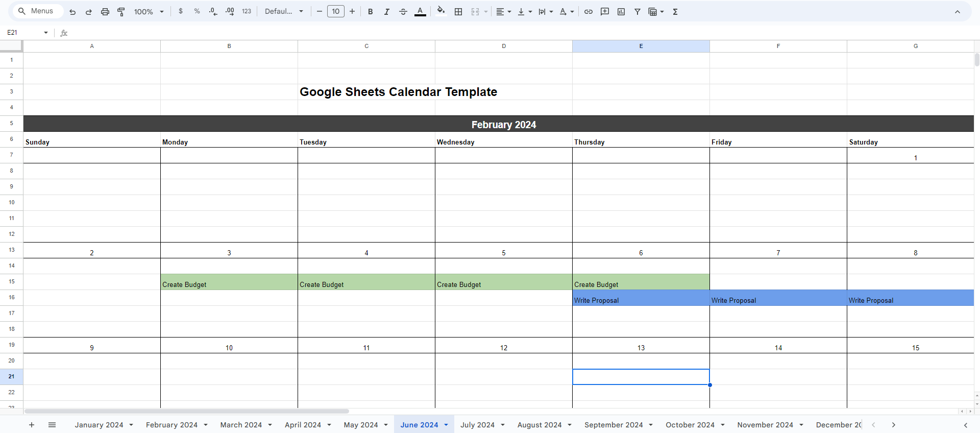Open the side panel chevron at bottom right
The image size is (980, 433).
(966, 425)
